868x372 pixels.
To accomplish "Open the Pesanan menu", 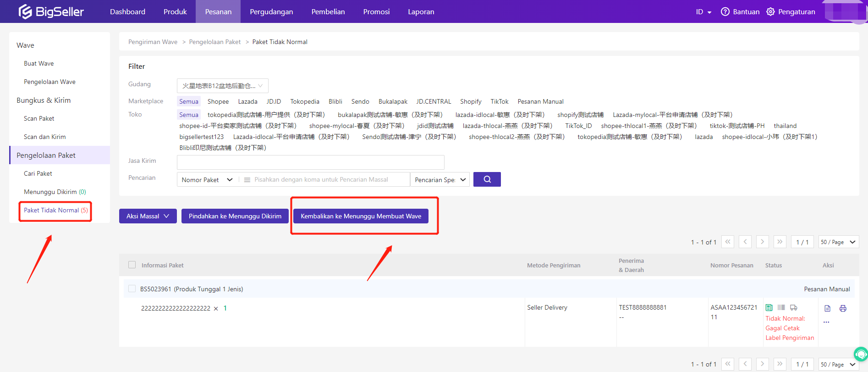I will pyautogui.click(x=218, y=11).
